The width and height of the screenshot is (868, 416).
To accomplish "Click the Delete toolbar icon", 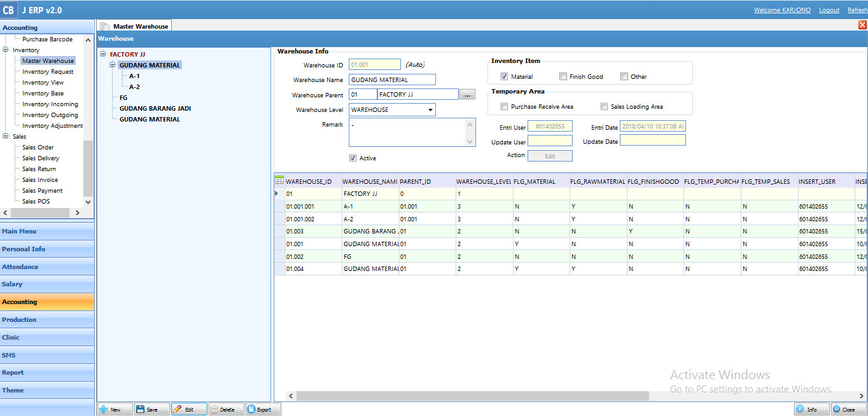I will click(x=215, y=410).
